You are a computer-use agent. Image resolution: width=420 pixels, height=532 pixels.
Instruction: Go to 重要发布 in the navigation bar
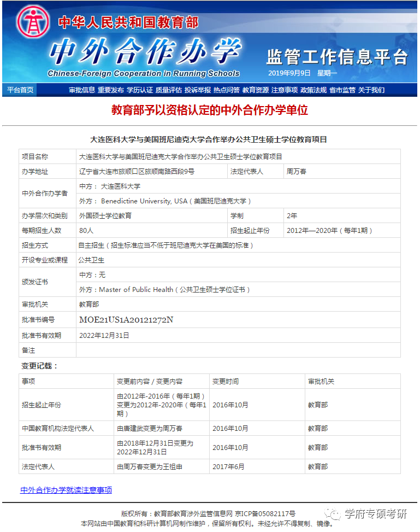click(111, 90)
